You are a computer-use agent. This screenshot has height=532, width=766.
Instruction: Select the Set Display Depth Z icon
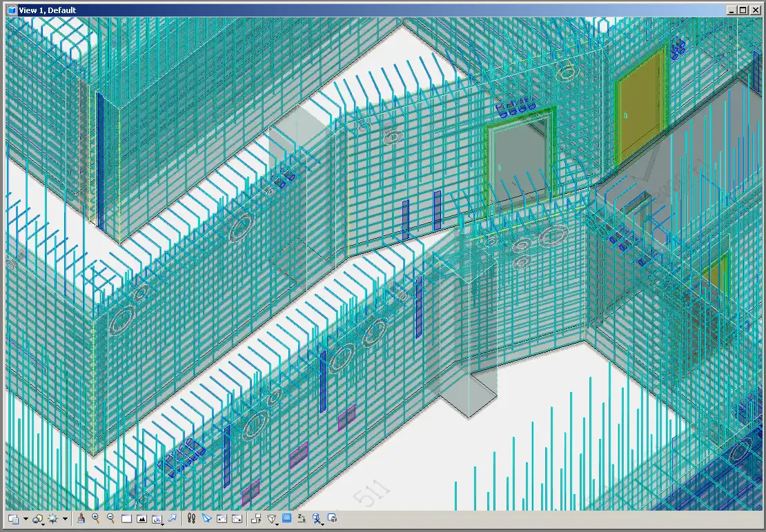[x=302, y=518]
